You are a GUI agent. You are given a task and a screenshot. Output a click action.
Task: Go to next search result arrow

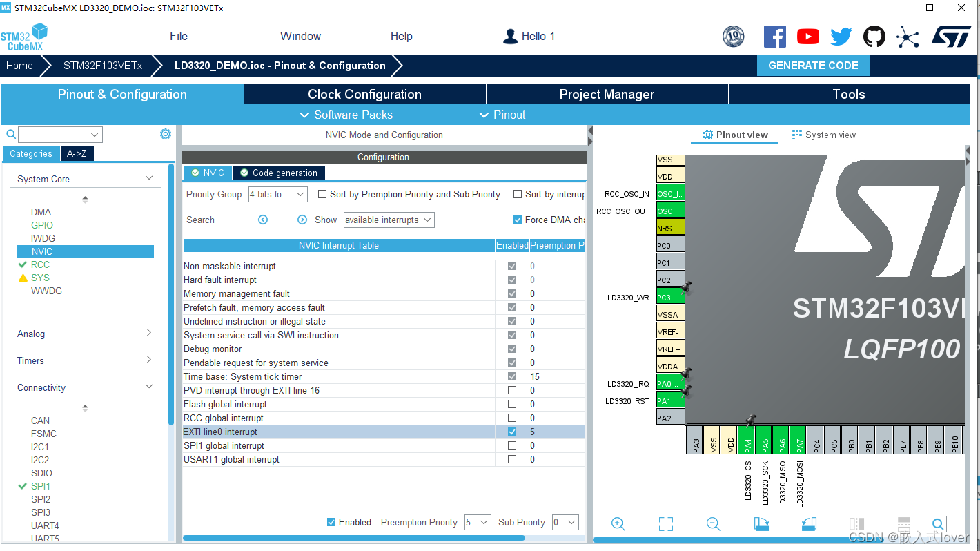302,220
